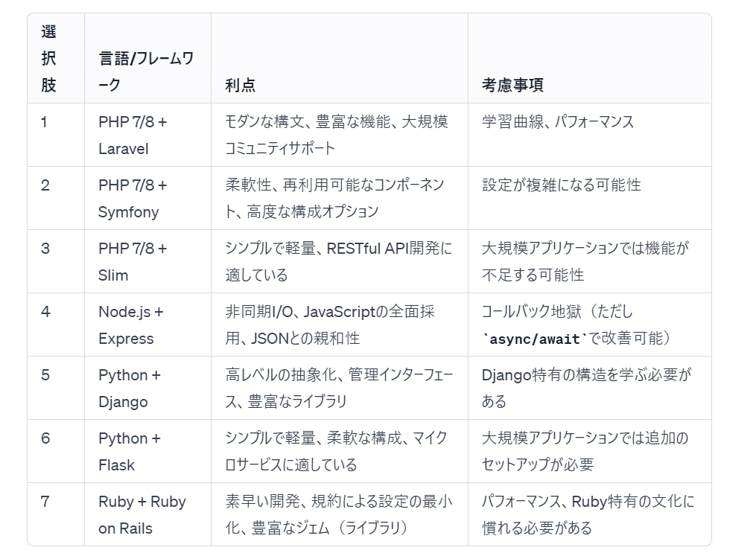Click the 言語/フレームワーク column header
This screenshot has width=756, height=556.
146,71
